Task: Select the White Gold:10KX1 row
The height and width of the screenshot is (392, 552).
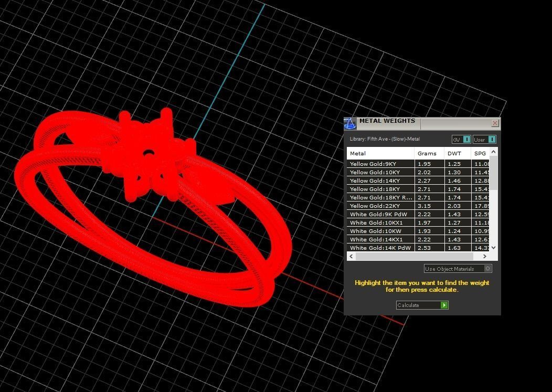Action: [418, 223]
